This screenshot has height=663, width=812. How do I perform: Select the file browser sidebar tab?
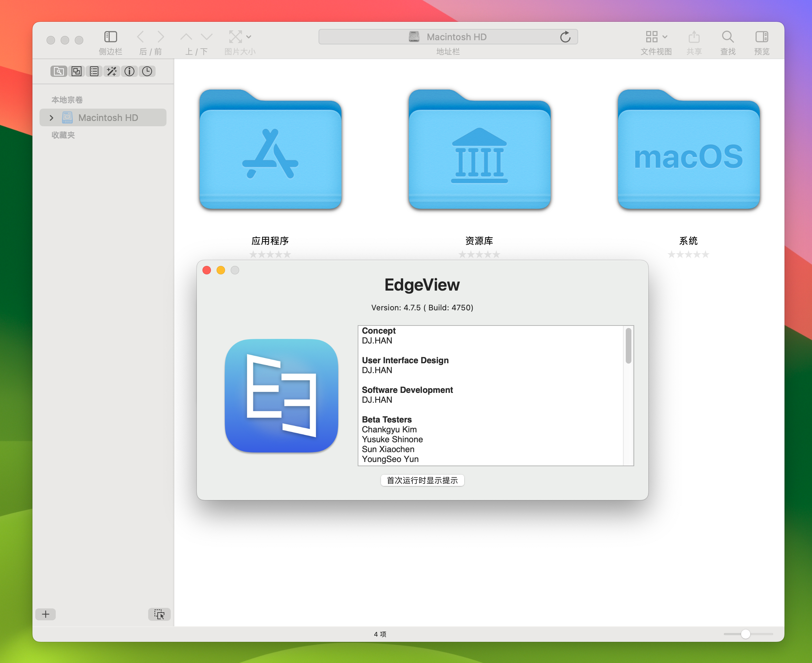pos(59,72)
